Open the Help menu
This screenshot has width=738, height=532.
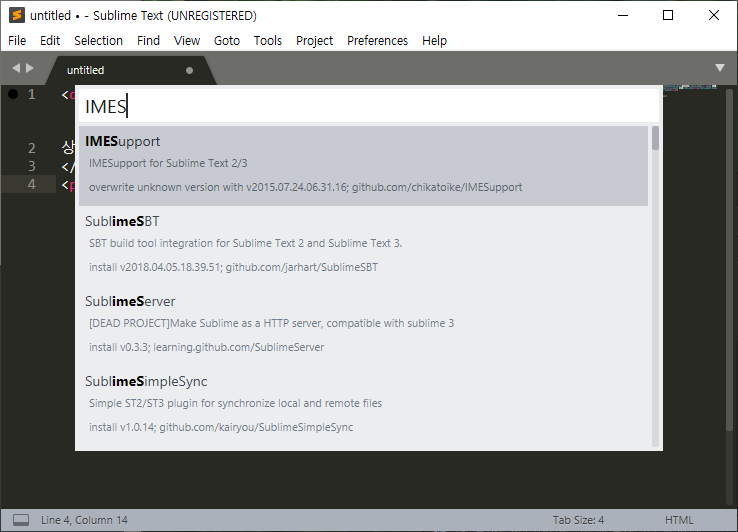point(434,40)
